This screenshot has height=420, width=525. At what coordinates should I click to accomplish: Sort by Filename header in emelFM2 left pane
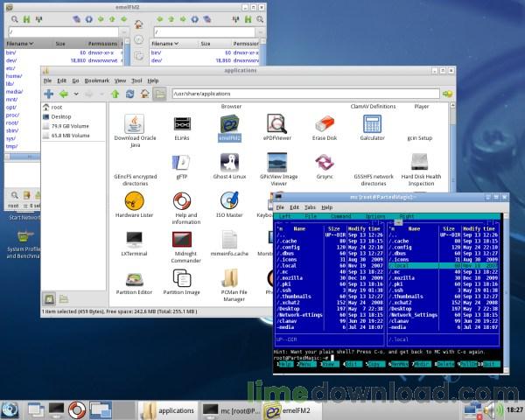coord(20,44)
